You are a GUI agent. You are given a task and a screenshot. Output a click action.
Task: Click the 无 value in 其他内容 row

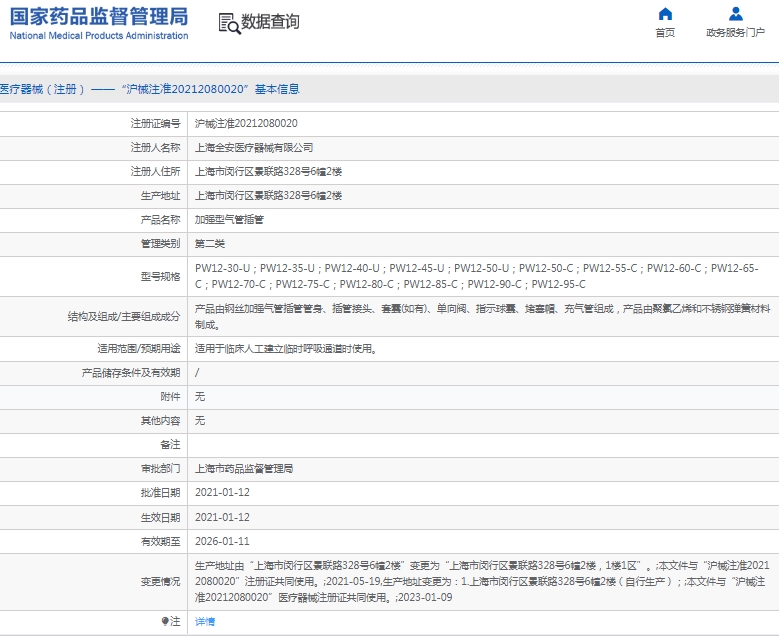(200, 421)
